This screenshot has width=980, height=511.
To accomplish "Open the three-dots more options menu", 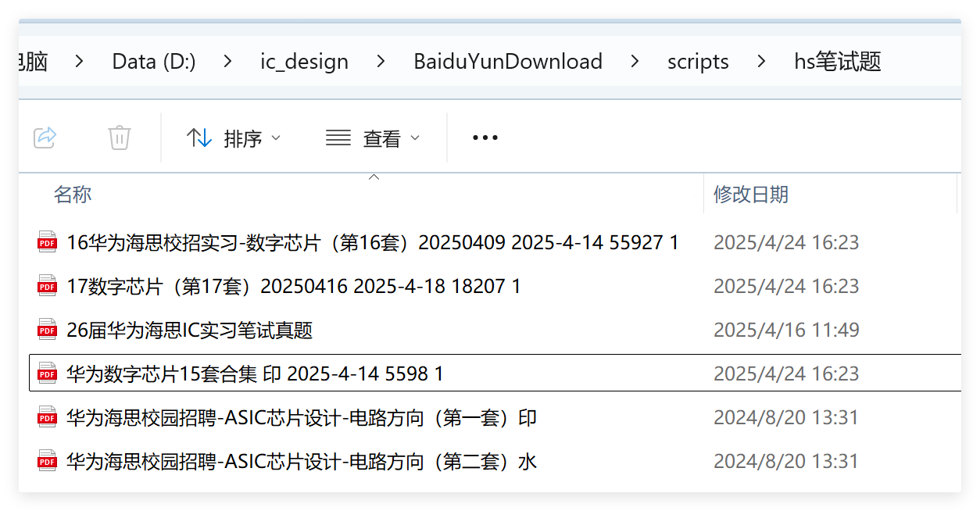I will point(485,138).
